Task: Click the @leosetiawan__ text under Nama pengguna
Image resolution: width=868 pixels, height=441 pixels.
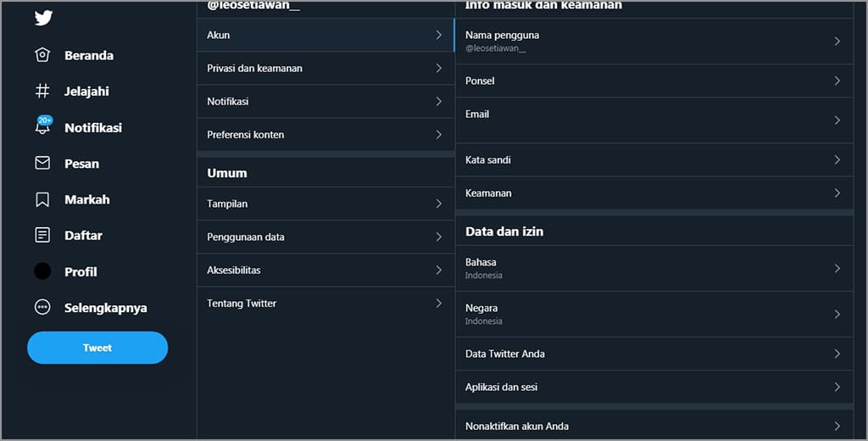Action: (x=495, y=48)
